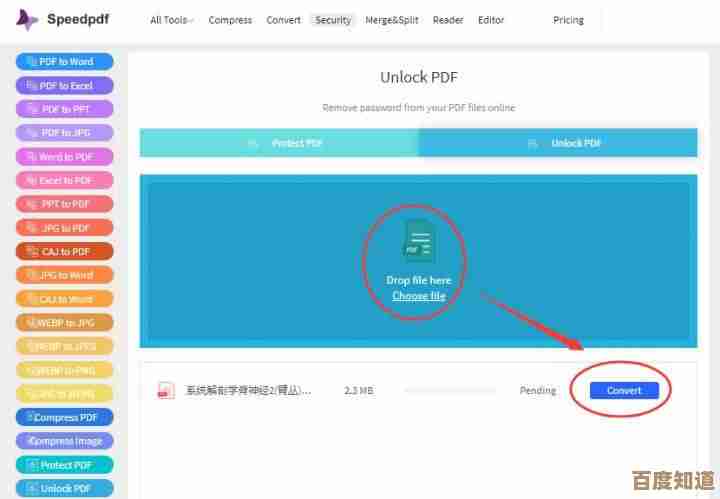Select Protect PDF in sidebar
The width and height of the screenshot is (720, 499).
pyautogui.click(x=65, y=465)
